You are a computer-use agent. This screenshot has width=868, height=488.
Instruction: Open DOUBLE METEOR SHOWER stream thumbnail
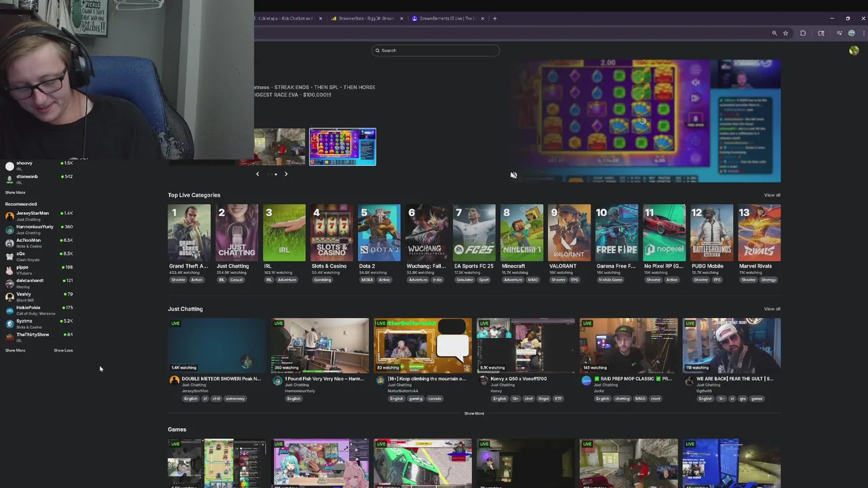tap(217, 346)
